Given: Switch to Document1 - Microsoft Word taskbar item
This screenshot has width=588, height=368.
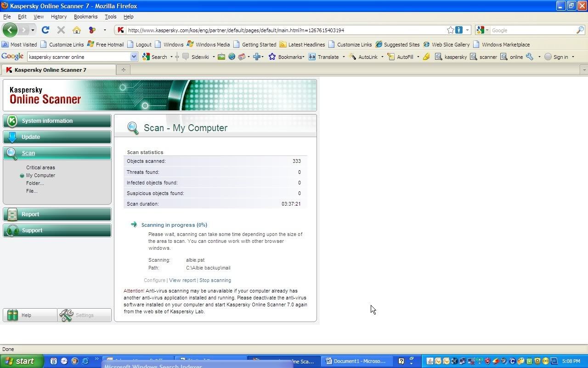Looking at the screenshot, I should pos(356,361).
